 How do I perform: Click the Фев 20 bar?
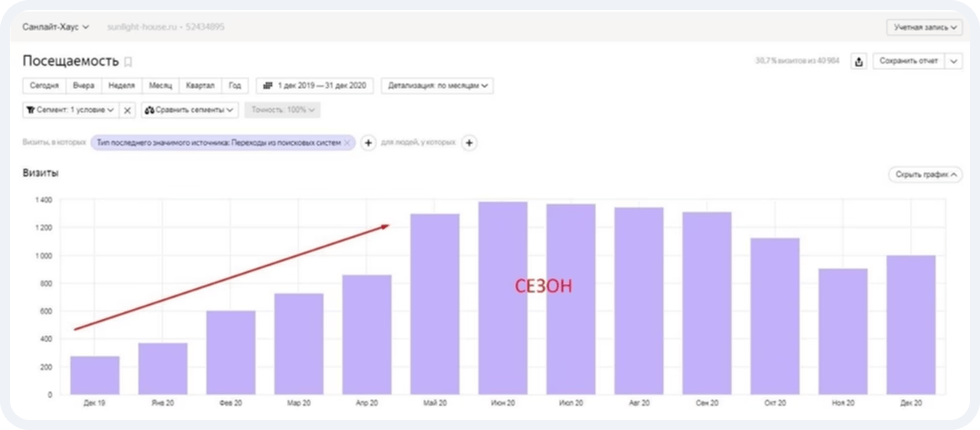pos(230,352)
